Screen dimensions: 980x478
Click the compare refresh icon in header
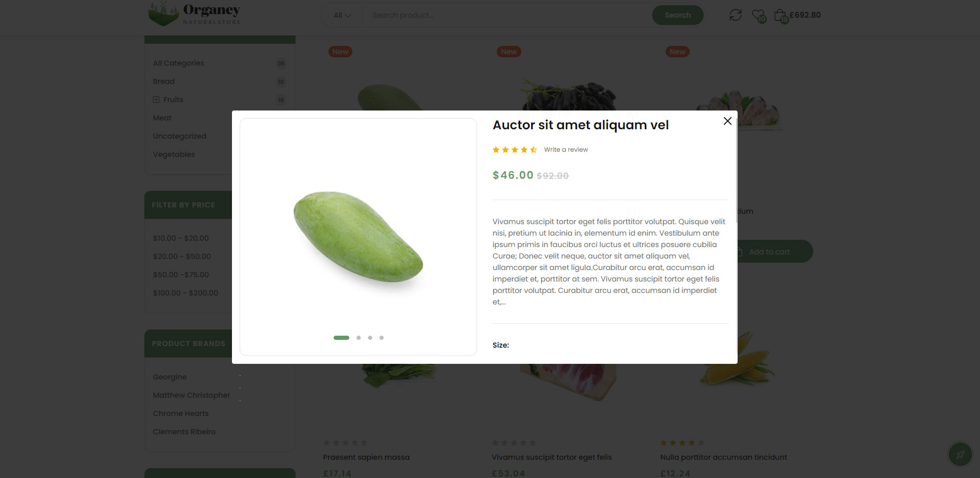pos(736,15)
